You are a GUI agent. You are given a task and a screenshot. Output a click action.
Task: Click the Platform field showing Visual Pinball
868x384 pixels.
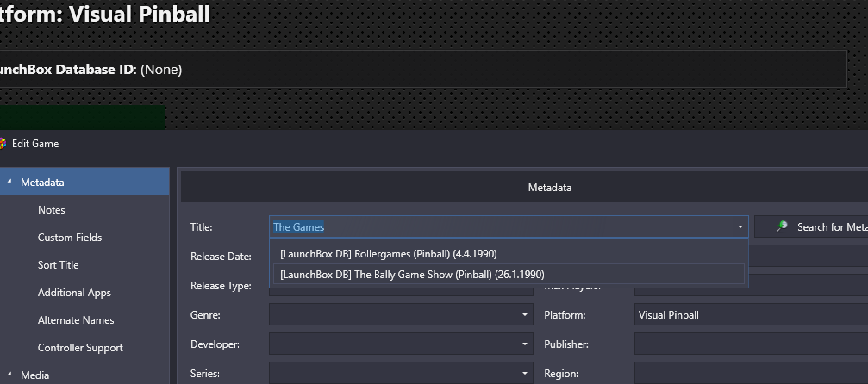click(x=751, y=315)
